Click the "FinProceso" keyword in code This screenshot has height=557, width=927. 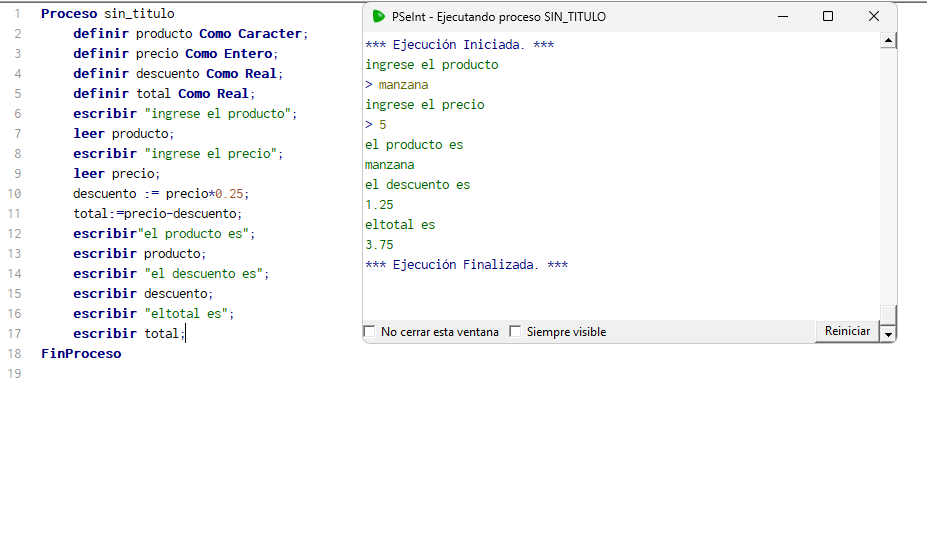(81, 354)
